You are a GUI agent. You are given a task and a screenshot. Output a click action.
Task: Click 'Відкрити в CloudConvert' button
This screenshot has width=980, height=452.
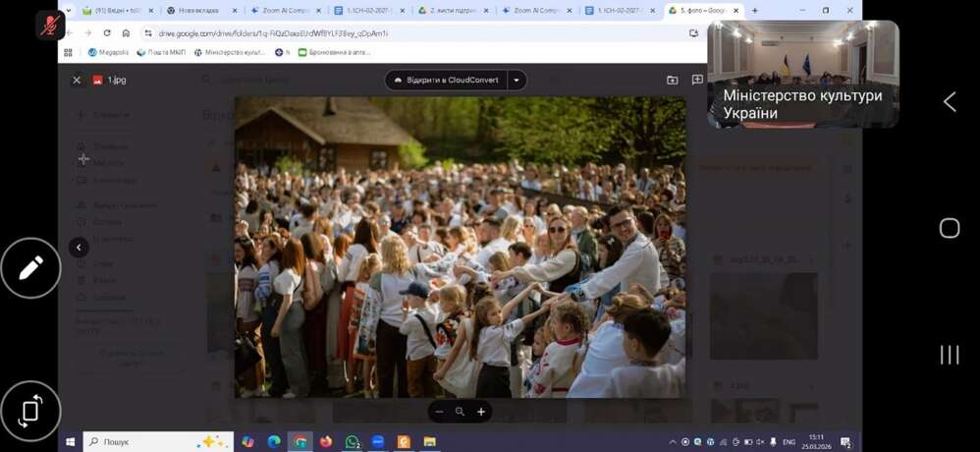(446, 81)
